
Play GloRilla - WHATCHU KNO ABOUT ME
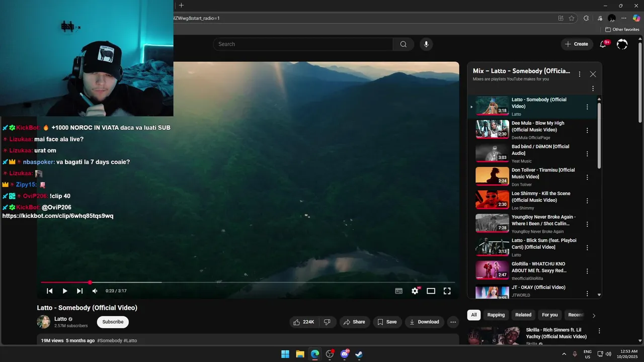click(x=538, y=267)
